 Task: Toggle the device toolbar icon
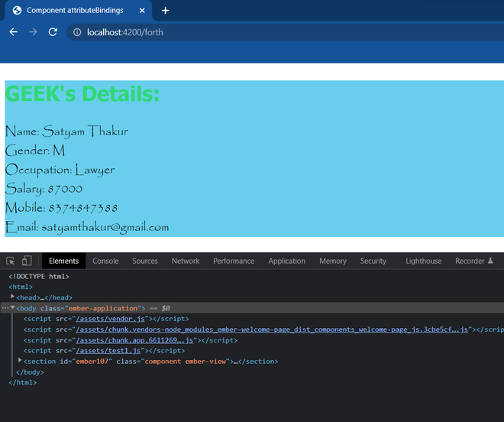point(27,261)
